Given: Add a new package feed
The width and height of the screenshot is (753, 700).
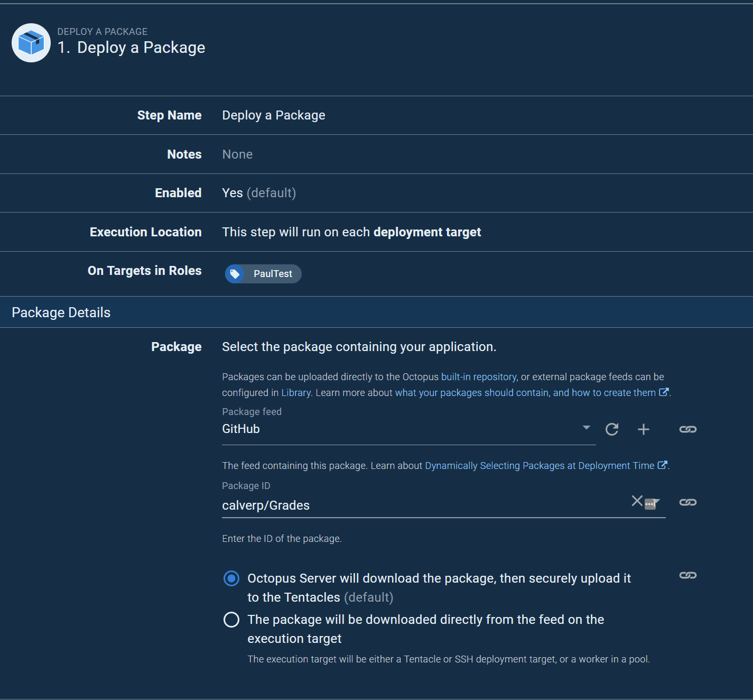Looking at the screenshot, I should click(x=643, y=429).
